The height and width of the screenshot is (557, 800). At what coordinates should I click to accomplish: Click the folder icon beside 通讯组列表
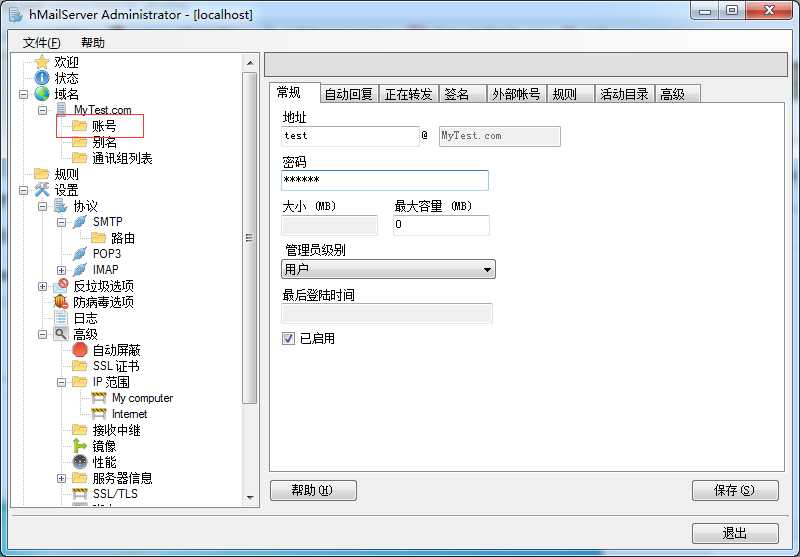80,158
